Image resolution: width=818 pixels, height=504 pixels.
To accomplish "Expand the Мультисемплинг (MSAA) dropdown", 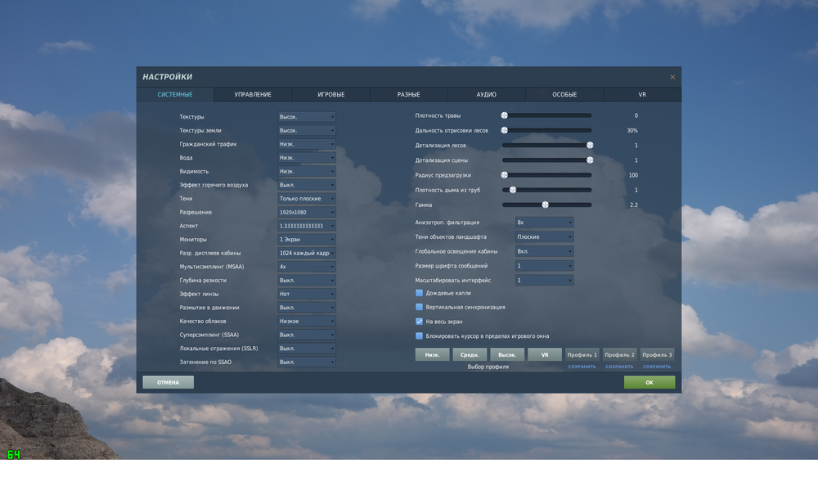I will (x=306, y=266).
